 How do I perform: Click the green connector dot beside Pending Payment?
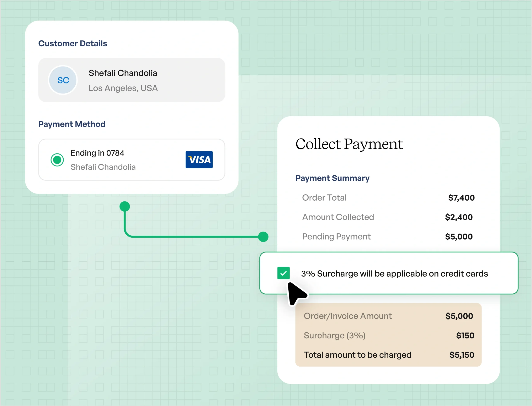point(263,237)
